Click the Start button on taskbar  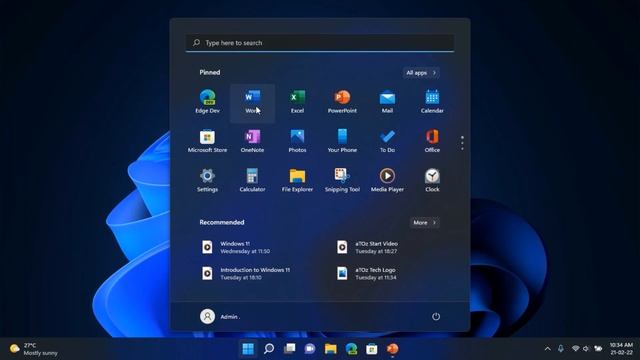pyautogui.click(x=248, y=349)
